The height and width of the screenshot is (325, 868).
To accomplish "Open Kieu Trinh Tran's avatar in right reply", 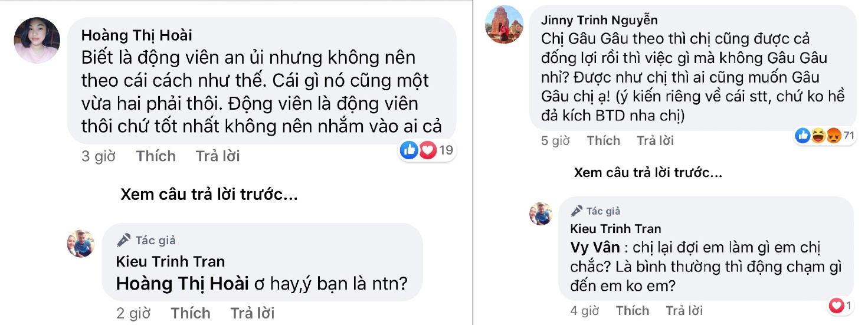I will point(541,214).
